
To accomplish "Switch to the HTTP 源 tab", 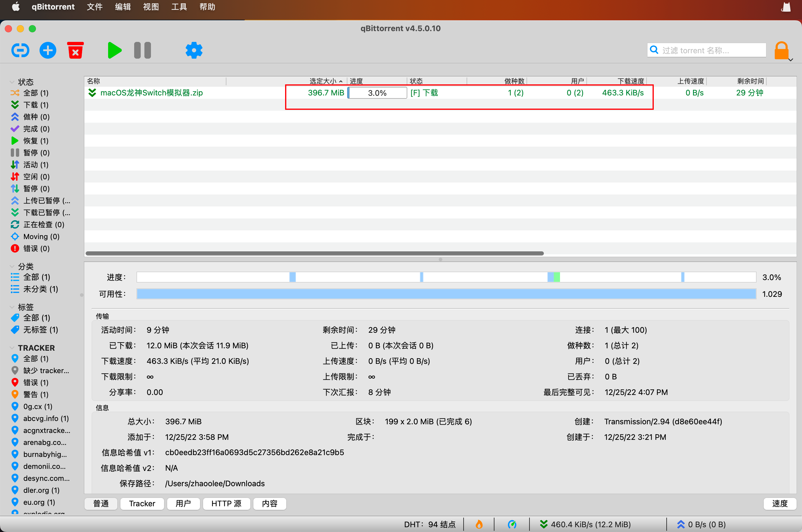I will (226, 504).
